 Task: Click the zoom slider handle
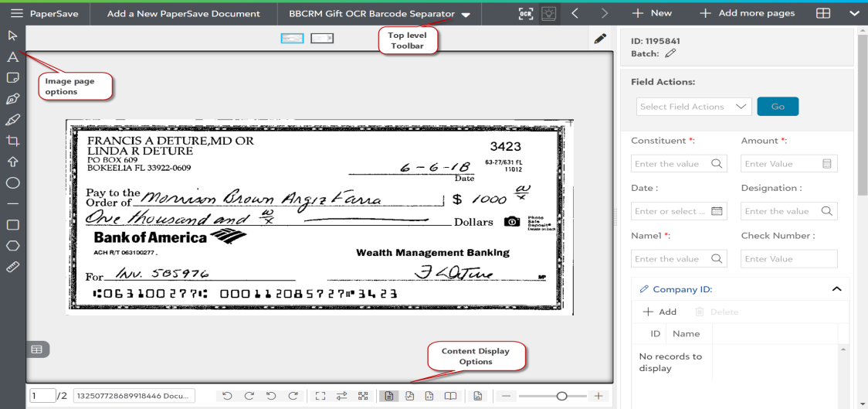coord(561,396)
